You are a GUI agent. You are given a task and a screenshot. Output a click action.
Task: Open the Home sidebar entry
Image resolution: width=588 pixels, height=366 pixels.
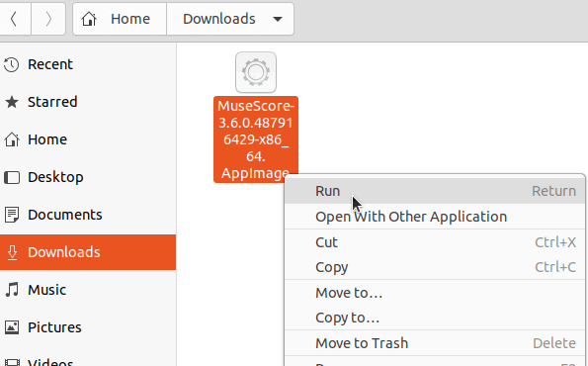(88, 139)
